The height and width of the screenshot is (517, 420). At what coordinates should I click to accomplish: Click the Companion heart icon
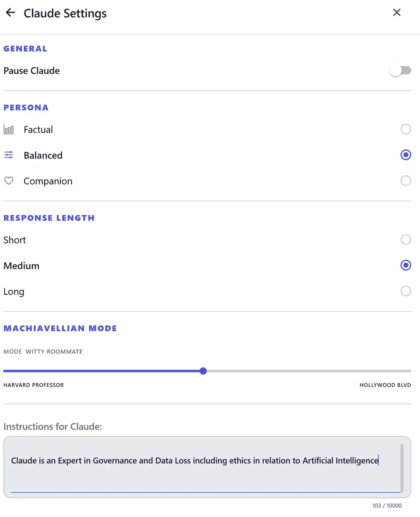9,181
